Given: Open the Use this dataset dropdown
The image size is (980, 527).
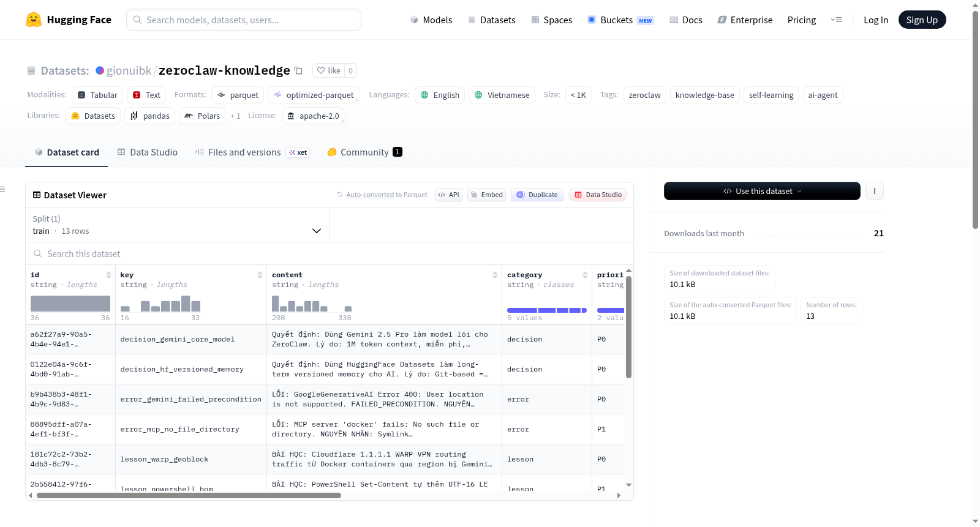Looking at the screenshot, I should pyautogui.click(x=762, y=191).
